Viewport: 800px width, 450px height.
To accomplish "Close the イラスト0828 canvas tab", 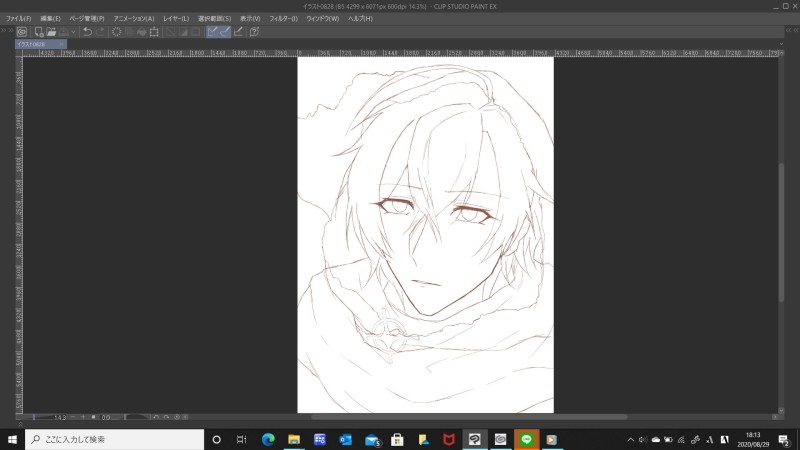I will (62, 44).
